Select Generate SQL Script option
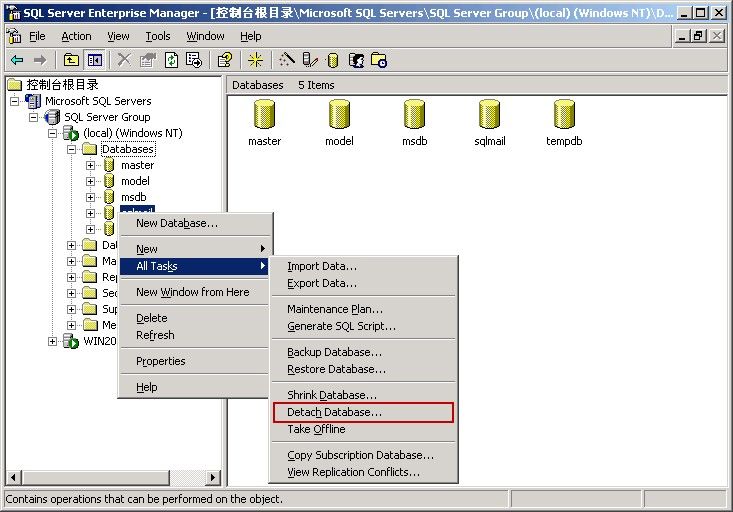The height and width of the screenshot is (512, 733). [363, 326]
